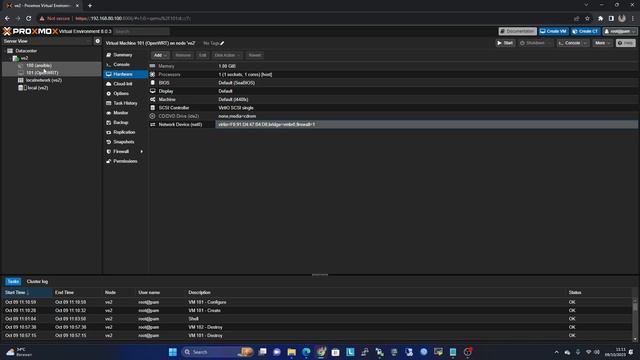Open Server View settings gear
This screenshot has height=360, width=640.
point(98,41)
